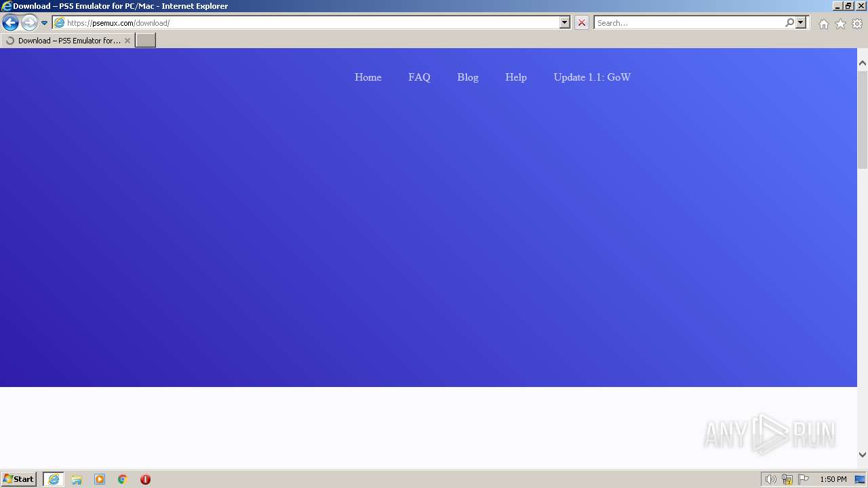Click Internet Explorer taskbar icon
Image resolution: width=868 pixels, height=488 pixels.
point(54,479)
